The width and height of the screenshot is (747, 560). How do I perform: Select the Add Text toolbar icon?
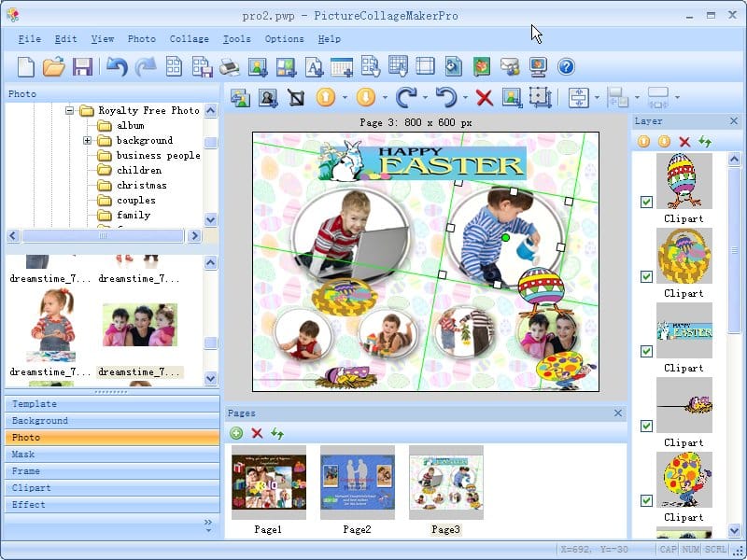(313, 67)
